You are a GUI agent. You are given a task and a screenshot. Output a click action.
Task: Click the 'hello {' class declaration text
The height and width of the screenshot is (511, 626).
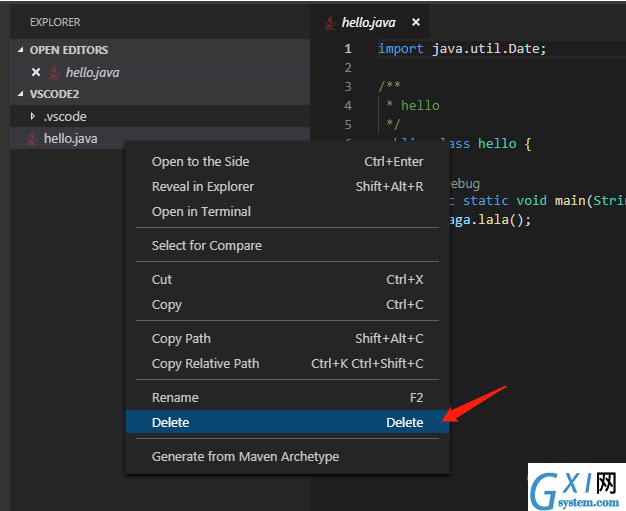[505, 144]
